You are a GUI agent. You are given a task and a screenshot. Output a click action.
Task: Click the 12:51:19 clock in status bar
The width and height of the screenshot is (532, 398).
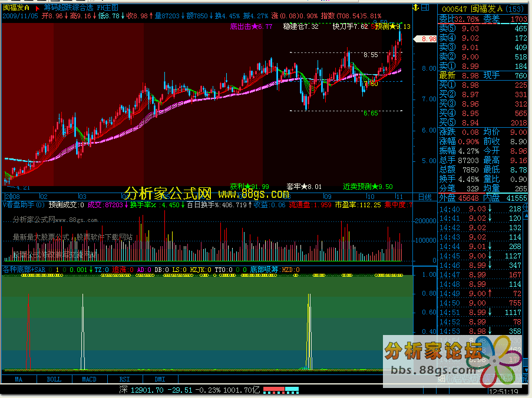click(504, 392)
